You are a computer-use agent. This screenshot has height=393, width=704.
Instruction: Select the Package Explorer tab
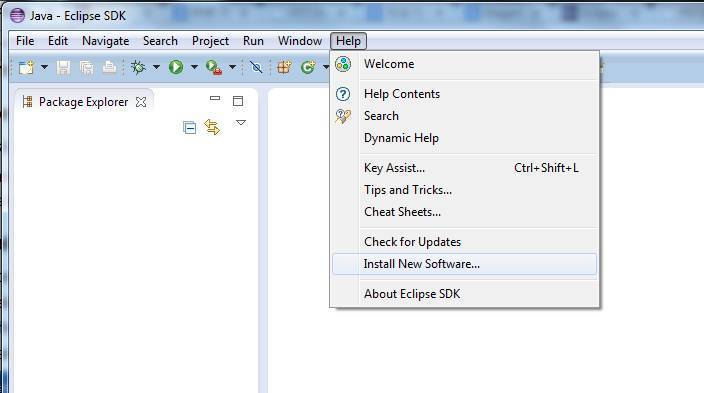coord(84,102)
